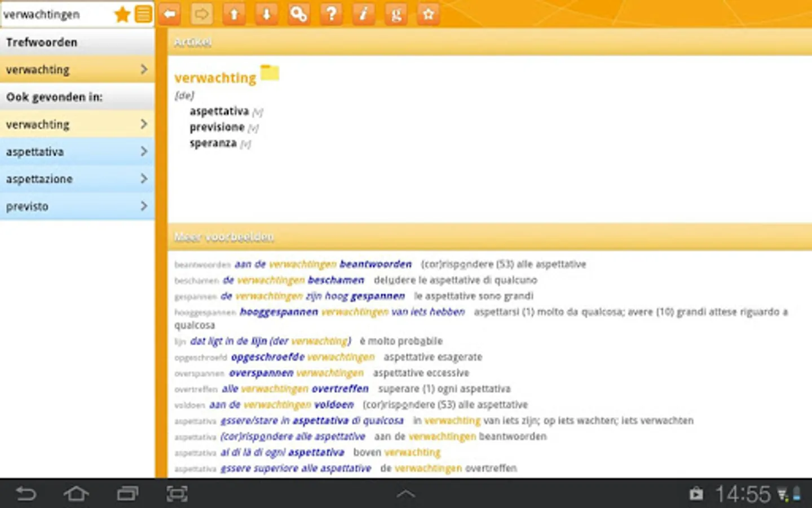
Task: Open example 'aan de verwachtingen voldoen'
Action: 281,404
